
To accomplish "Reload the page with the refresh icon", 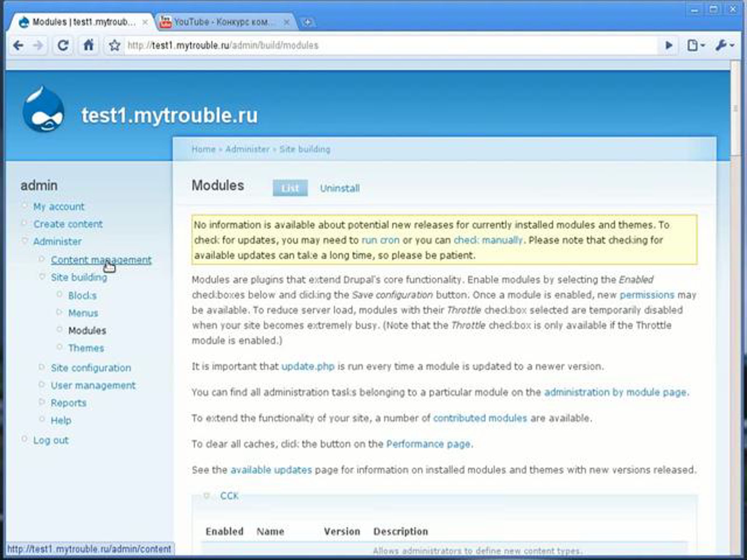I will [63, 45].
